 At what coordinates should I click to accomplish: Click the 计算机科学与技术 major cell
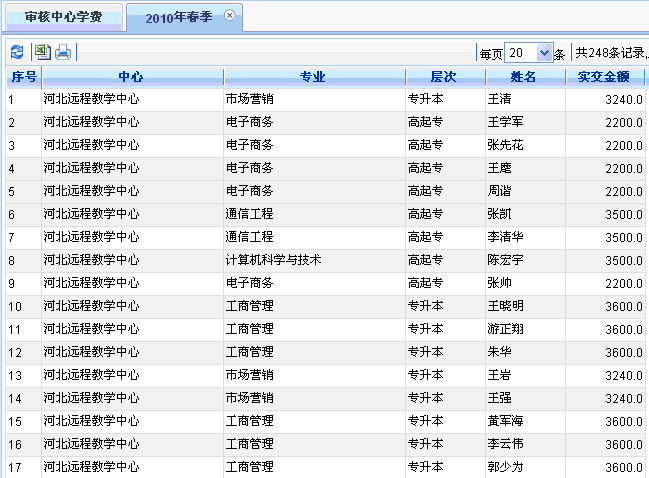click(273, 260)
